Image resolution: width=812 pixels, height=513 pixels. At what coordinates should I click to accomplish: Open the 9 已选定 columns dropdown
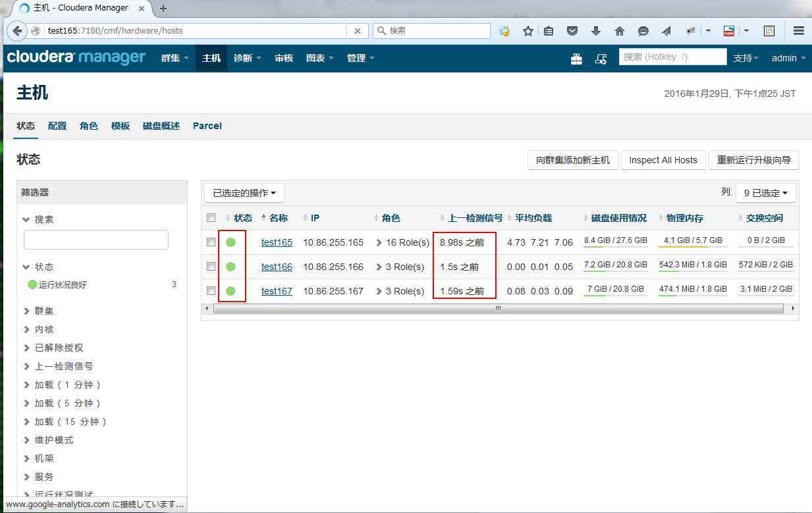(x=766, y=193)
